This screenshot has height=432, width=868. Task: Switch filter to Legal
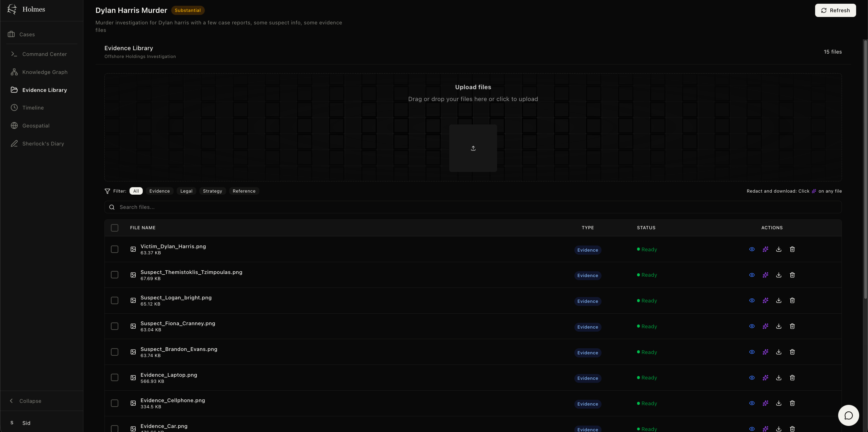tap(186, 191)
